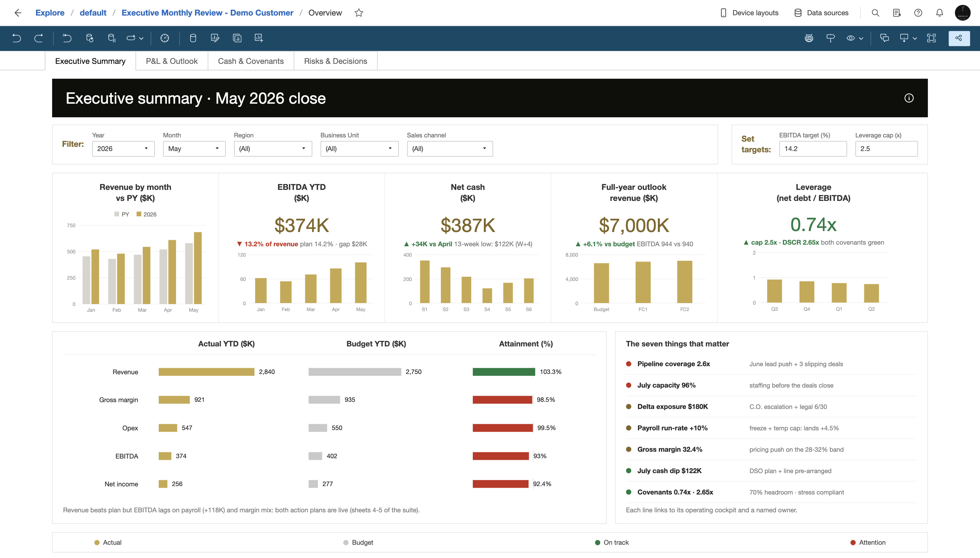The image size is (980, 558).
Task: Click the July capacity 96% item
Action: (771, 385)
